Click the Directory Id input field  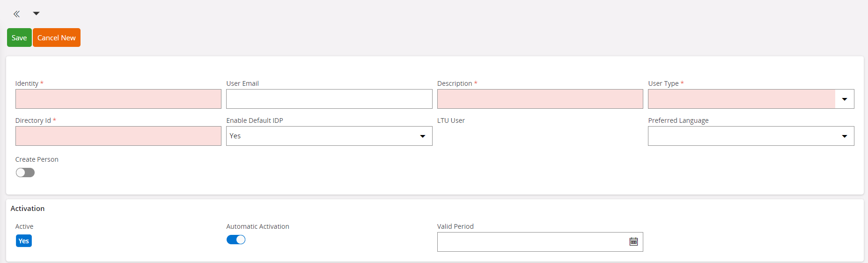[118, 136]
